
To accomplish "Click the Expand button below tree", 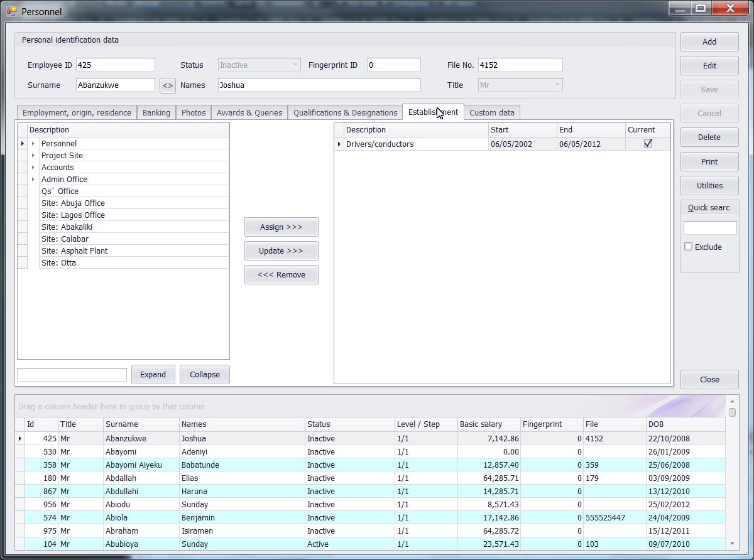I will click(153, 374).
